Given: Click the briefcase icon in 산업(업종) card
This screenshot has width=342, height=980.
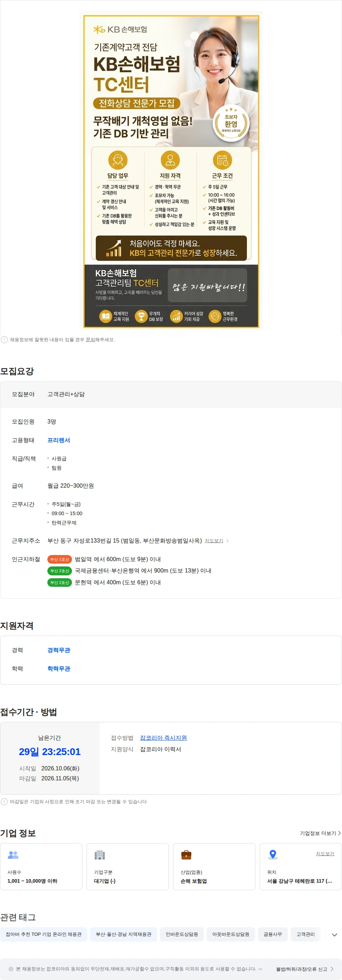Looking at the screenshot, I should pos(186,855).
